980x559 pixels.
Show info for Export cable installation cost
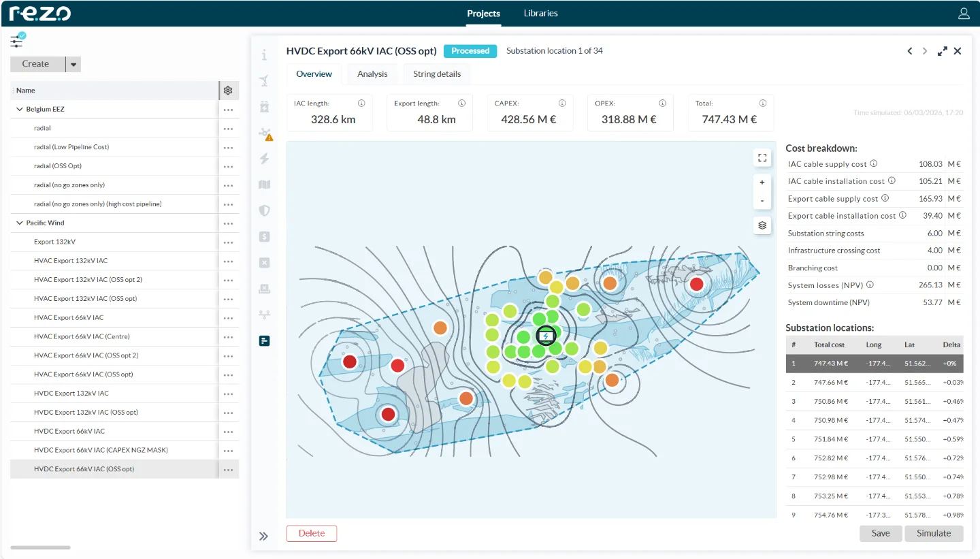902,215
